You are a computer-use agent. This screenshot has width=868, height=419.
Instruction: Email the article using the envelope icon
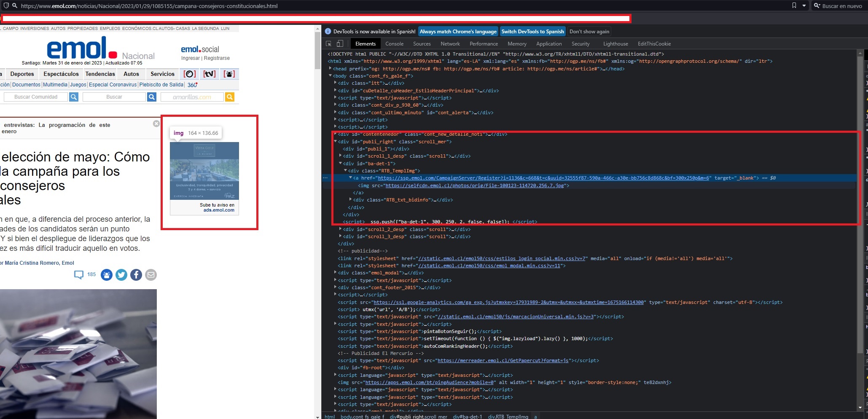151,275
